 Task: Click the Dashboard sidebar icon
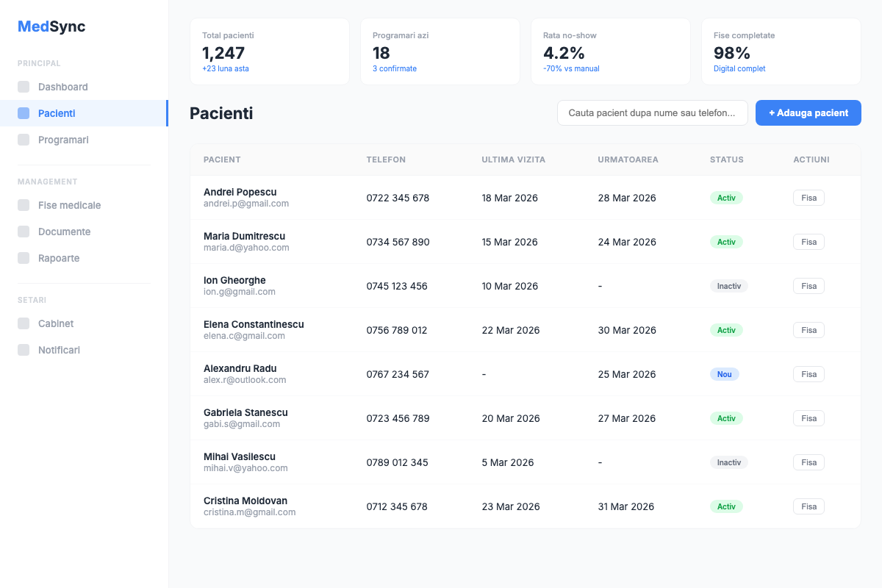(x=24, y=87)
